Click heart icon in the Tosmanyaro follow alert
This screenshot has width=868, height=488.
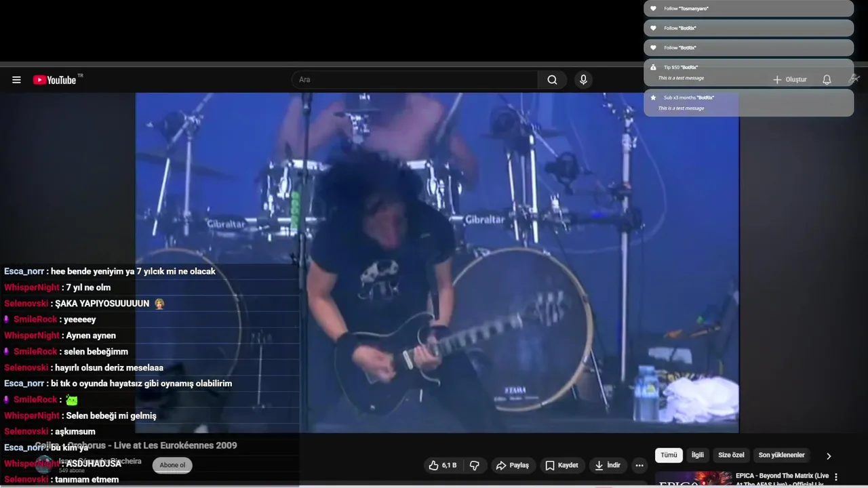(x=654, y=9)
